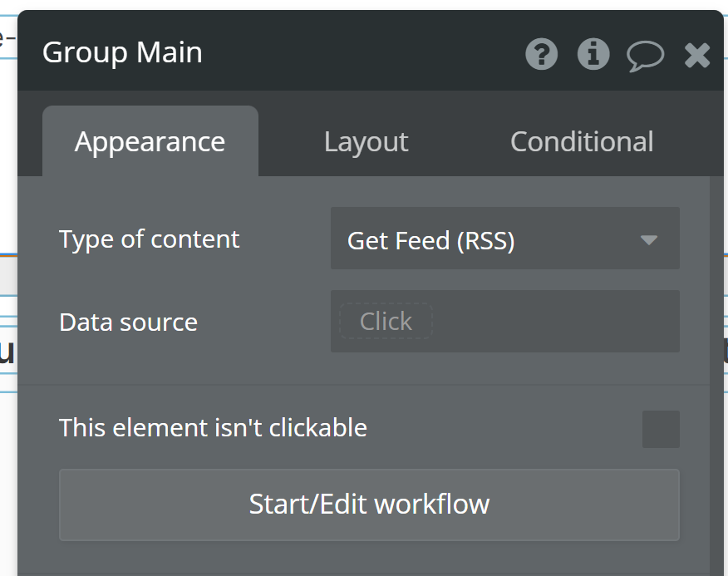728x576 pixels.
Task: Enable the This element isn't clickable checkbox
Action: (x=661, y=429)
